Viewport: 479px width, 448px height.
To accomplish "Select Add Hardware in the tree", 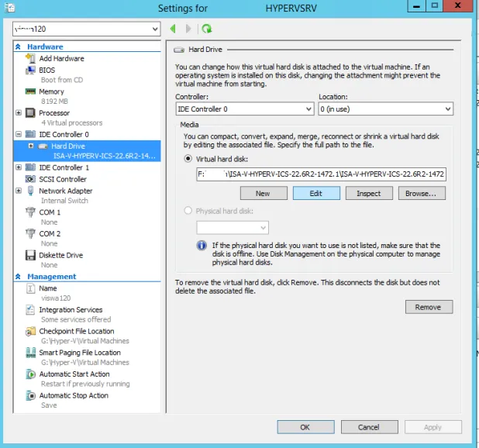I will (61, 58).
